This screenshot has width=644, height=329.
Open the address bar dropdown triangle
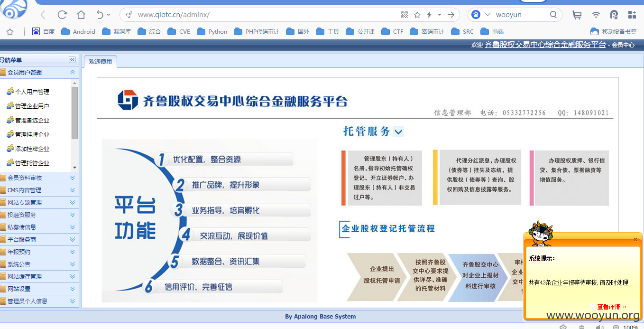[x=440, y=15]
